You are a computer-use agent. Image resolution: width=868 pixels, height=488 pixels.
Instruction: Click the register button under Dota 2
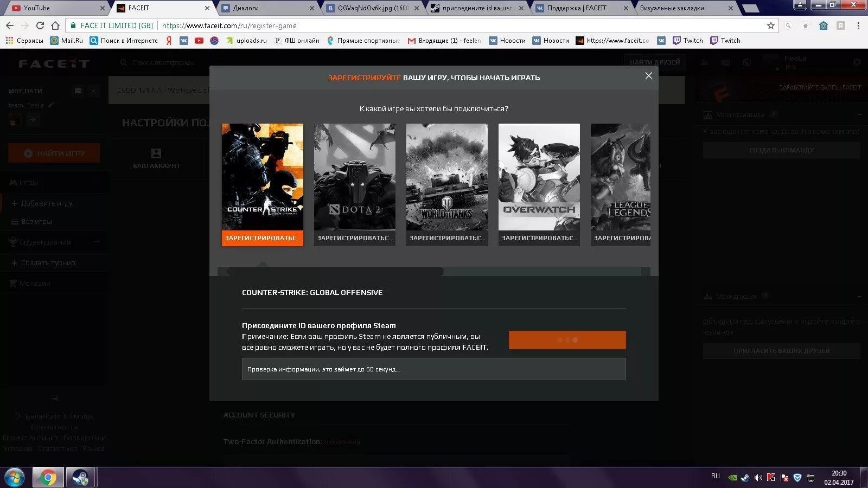click(355, 238)
